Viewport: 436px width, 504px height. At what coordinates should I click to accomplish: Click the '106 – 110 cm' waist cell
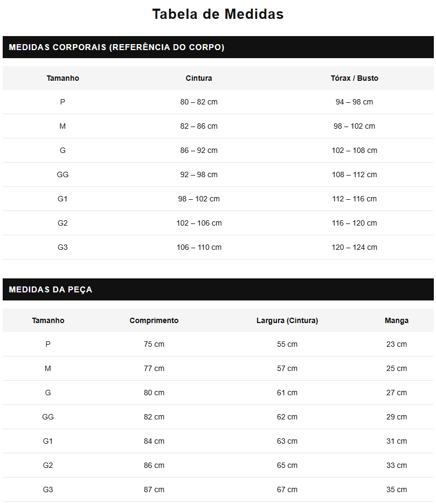click(x=199, y=247)
